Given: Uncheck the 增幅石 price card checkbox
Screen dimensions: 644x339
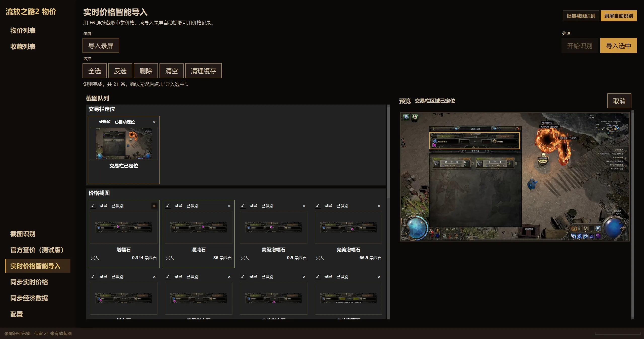Looking at the screenshot, I should (x=93, y=206).
